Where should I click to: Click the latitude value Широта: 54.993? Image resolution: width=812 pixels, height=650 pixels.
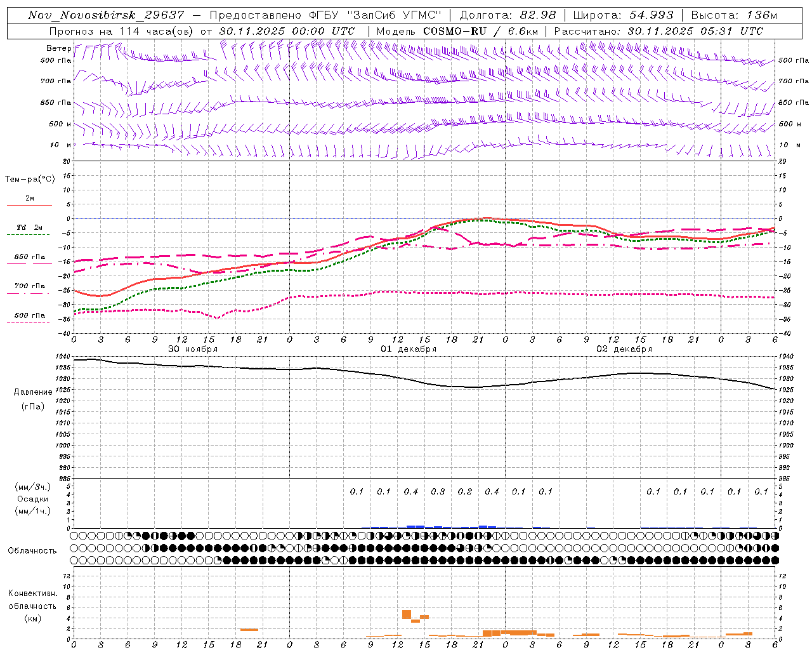pyautogui.click(x=623, y=15)
